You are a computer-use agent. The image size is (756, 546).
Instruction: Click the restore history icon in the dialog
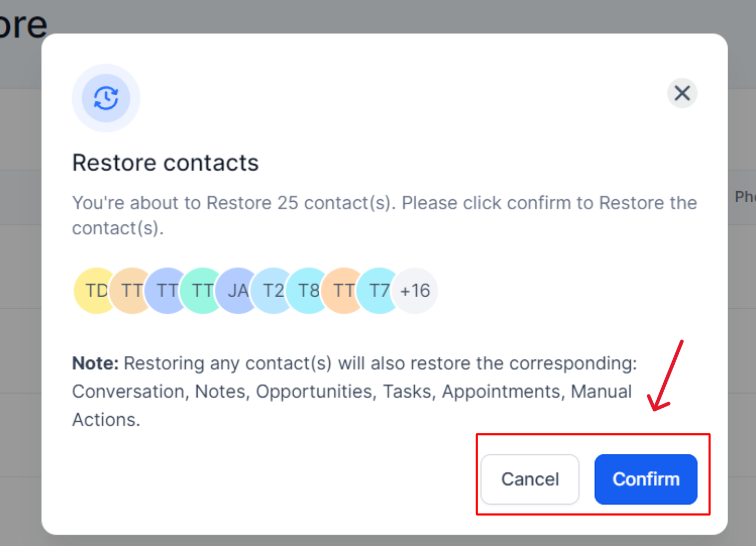coord(106,98)
